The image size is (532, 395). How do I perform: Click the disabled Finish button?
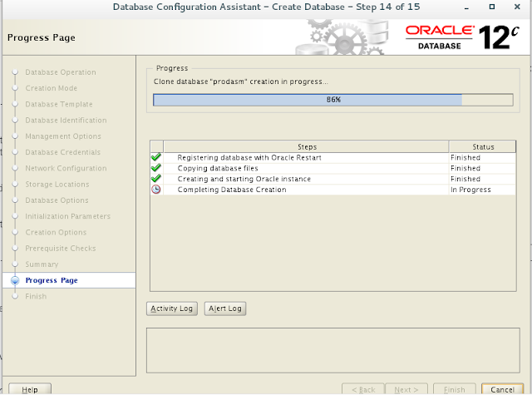point(455,389)
